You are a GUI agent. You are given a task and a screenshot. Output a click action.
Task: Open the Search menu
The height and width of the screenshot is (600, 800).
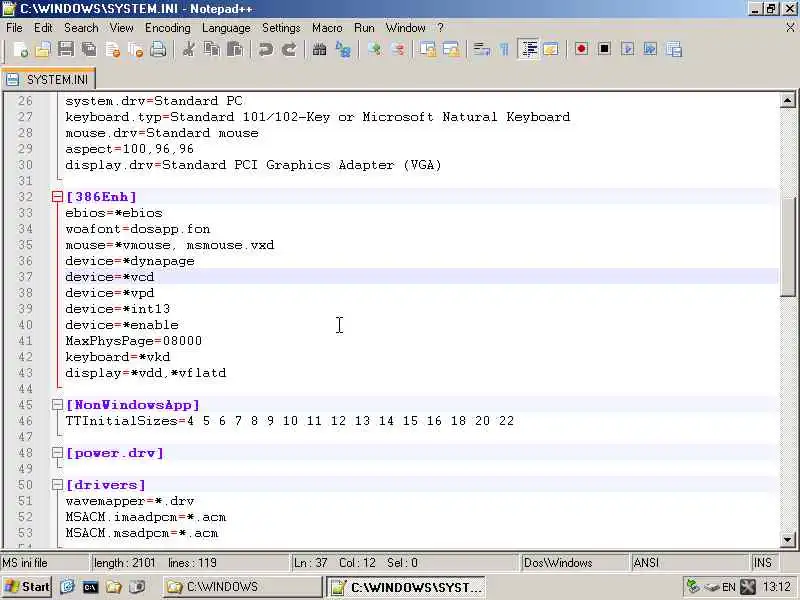point(81,28)
